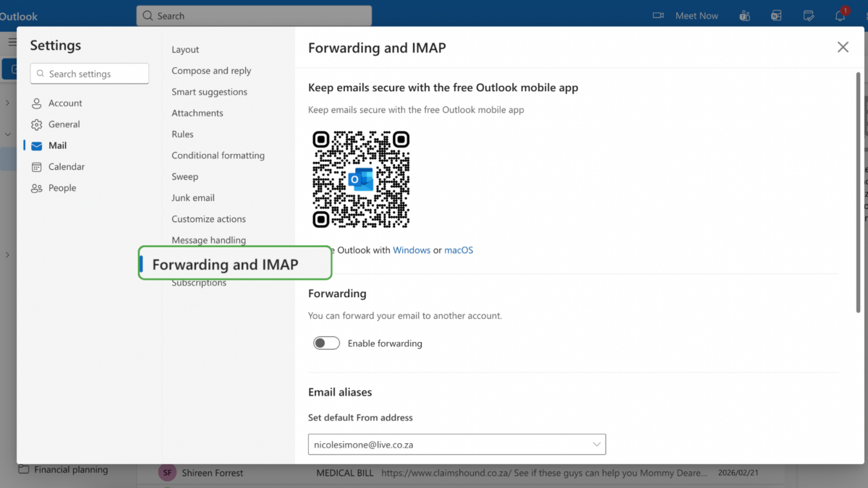Click the Search settings input field
This screenshot has width=868, height=488.
(90, 74)
